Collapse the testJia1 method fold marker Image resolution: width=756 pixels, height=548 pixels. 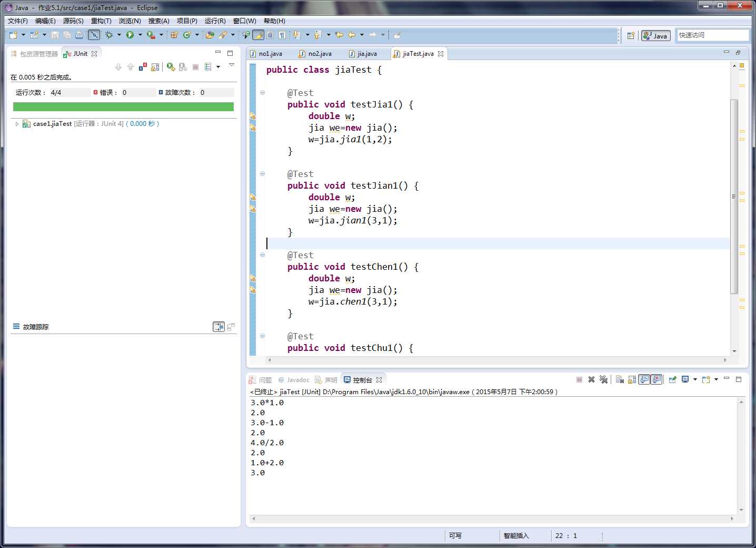click(x=262, y=93)
